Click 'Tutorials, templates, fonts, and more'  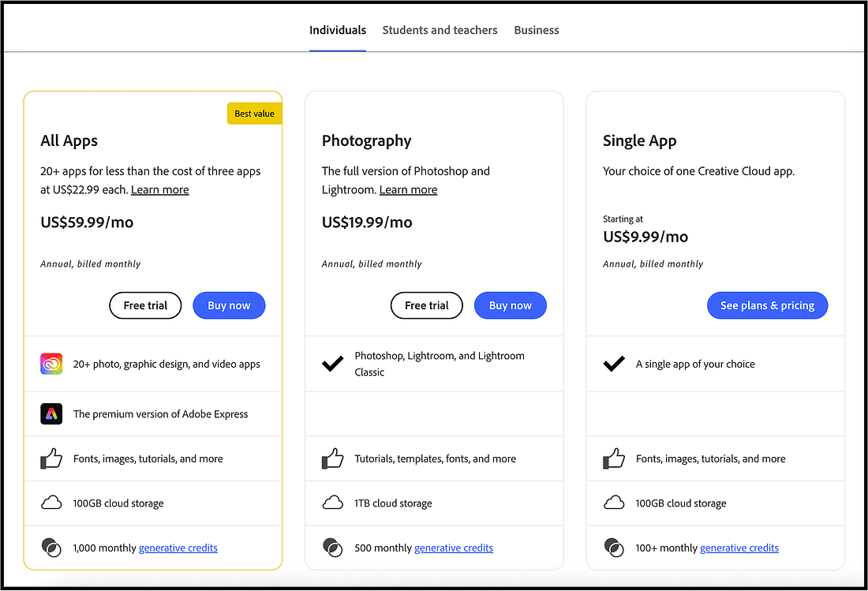(435, 458)
